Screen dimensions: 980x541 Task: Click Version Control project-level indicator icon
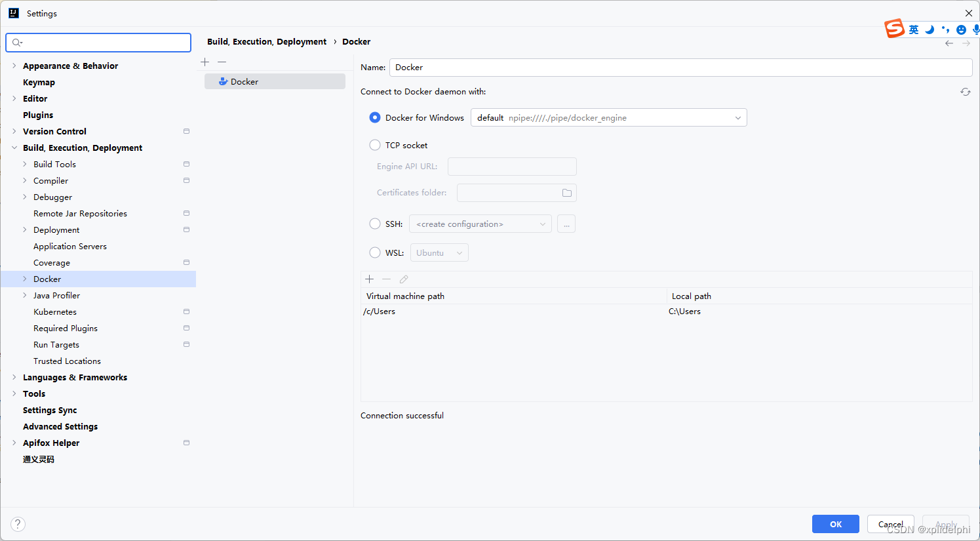[x=187, y=131]
